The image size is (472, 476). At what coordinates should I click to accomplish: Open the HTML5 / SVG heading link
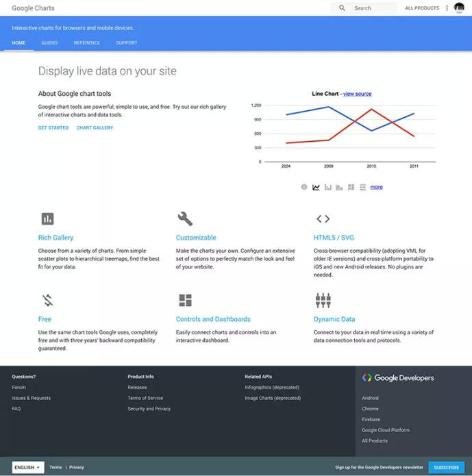click(x=334, y=238)
